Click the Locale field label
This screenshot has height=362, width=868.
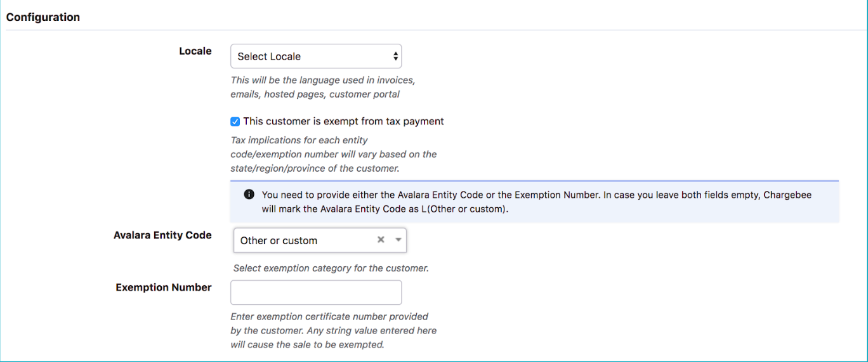[x=195, y=51]
